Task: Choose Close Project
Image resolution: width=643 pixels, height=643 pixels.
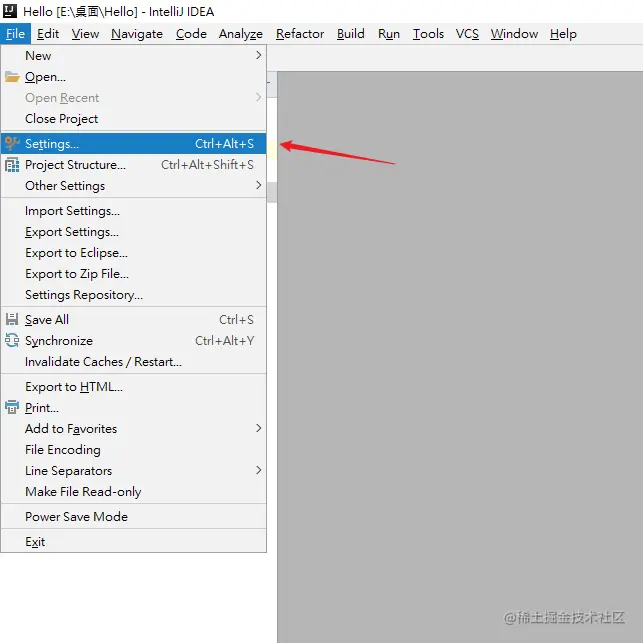Action: (134, 119)
